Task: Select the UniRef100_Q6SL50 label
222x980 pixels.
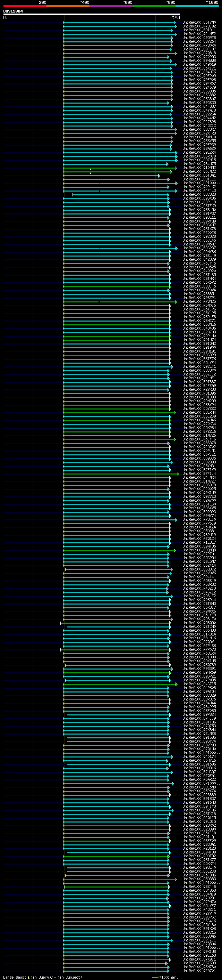Action: 199,210
